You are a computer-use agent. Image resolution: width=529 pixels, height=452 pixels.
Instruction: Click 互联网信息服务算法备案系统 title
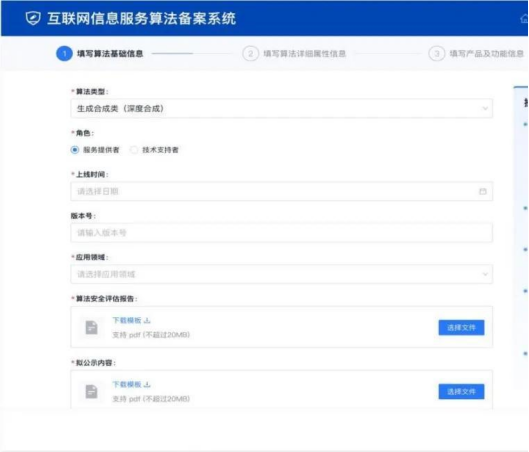(x=141, y=18)
